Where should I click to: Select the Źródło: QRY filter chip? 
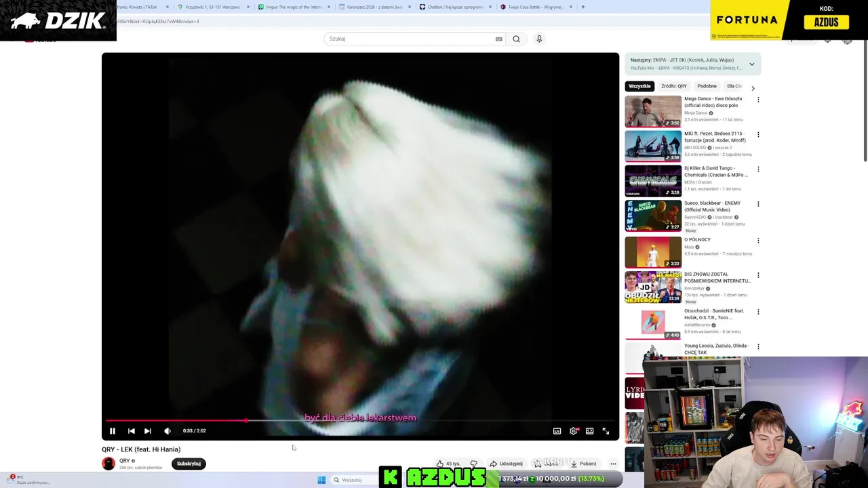point(674,86)
